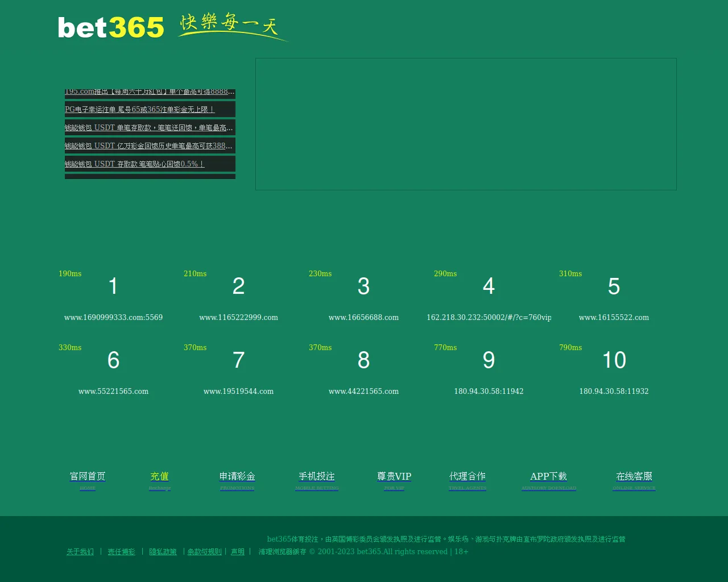Screen dimensions: 728x582
Task: Choose line number 5
Action: coord(614,286)
